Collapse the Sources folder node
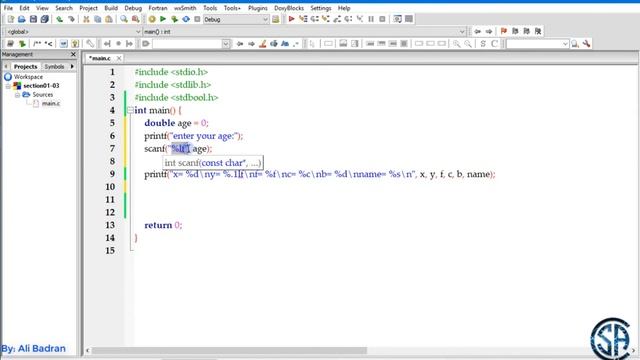This screenshot has width=640, height=360. 17,95
